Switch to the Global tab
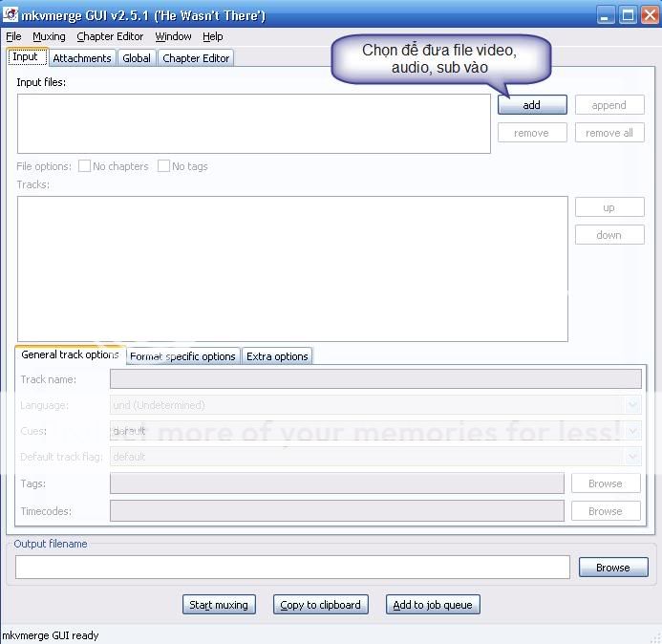This screenshot has width=662, height=644. (x=137, y=58)
